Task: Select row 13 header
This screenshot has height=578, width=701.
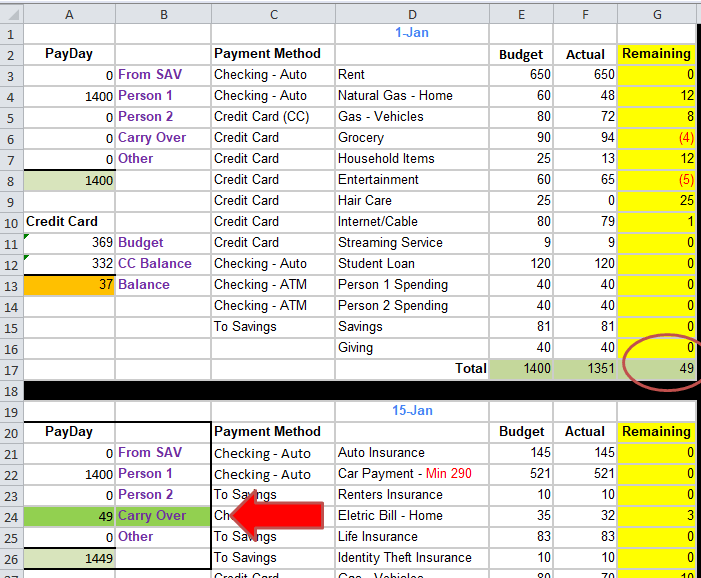Action: (x=11, y=286)
